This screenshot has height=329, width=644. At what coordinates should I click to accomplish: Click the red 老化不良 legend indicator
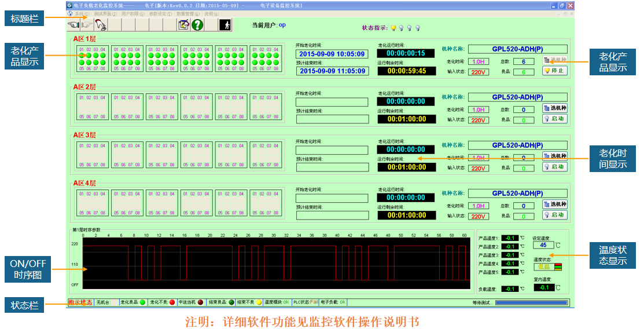point(172,302)
